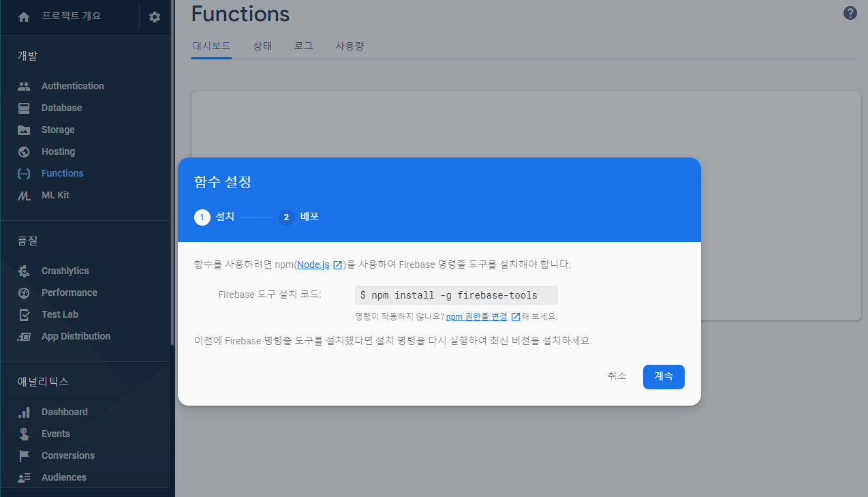Open Test Lab section
This screenshot has width=868, height=497.
(60, 314)
